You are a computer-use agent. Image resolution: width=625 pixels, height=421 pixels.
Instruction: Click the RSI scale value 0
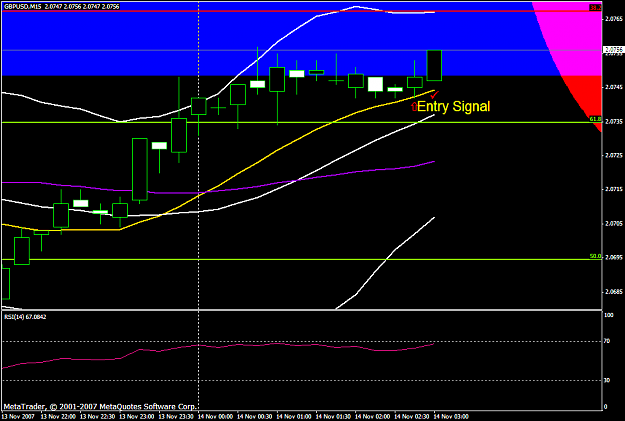click(606, 407)
